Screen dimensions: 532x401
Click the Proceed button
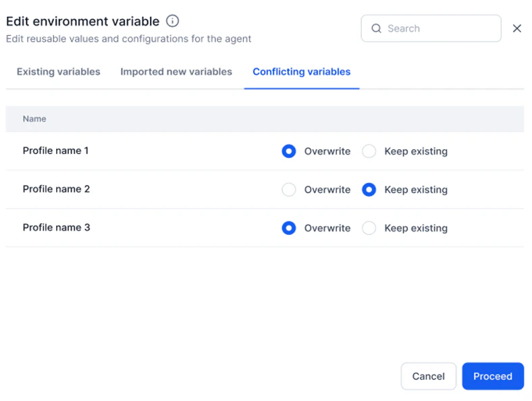coord(493,376)
